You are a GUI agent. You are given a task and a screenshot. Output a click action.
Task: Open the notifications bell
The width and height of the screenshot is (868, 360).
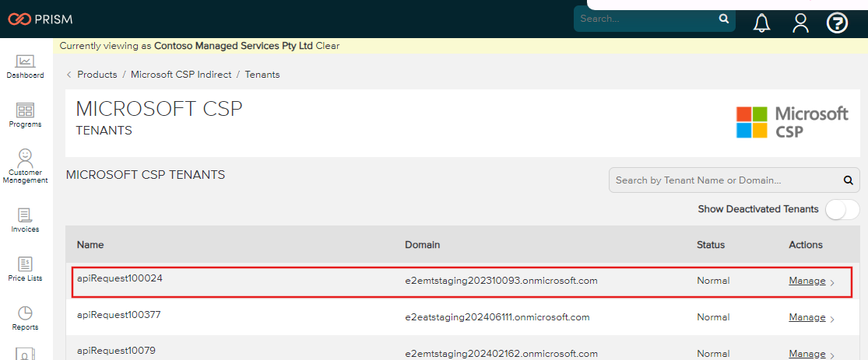[761, 23]
